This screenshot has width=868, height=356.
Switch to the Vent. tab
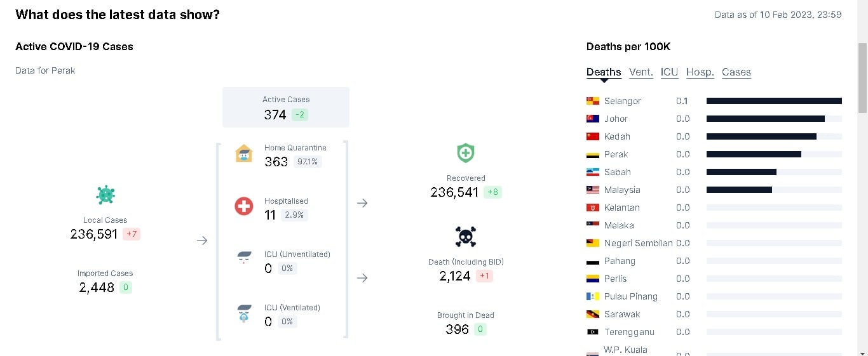641,72
